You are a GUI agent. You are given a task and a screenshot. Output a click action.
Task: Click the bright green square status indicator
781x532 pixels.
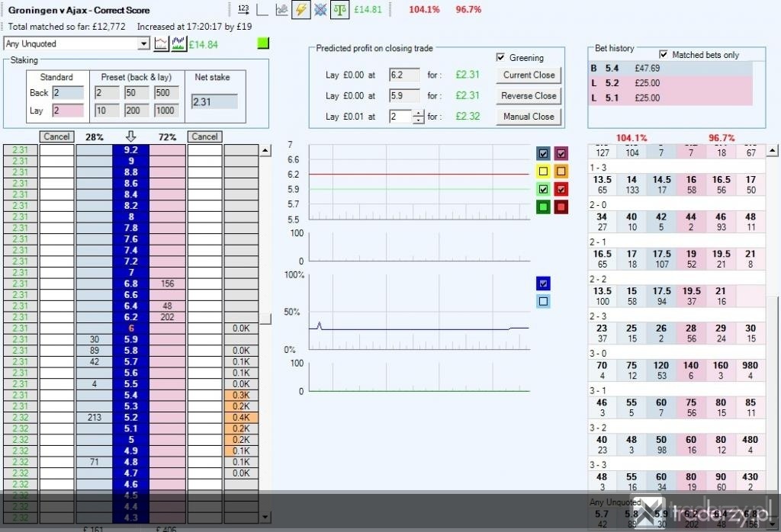tap(263, 43)
